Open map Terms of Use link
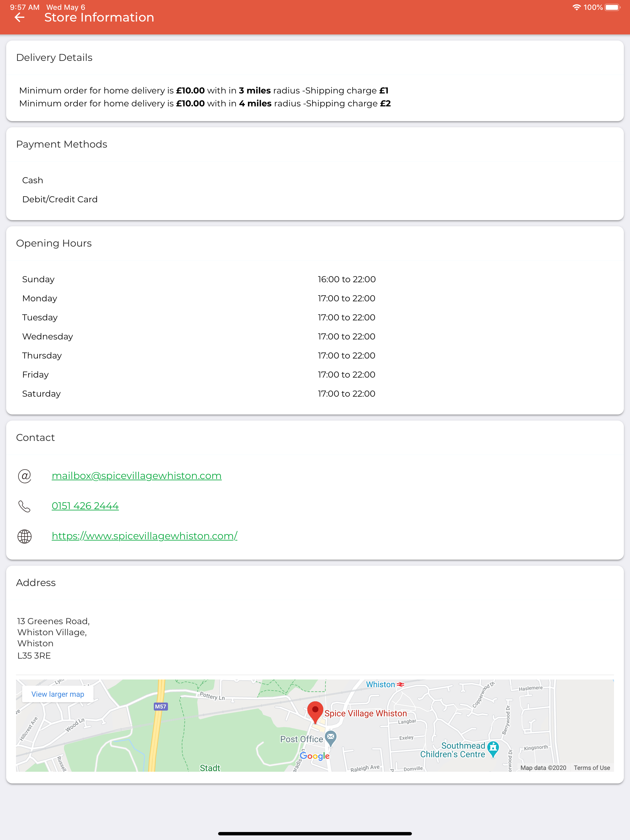Image resolution: width=630 pixels, height=840 pixels. [592, 767]
